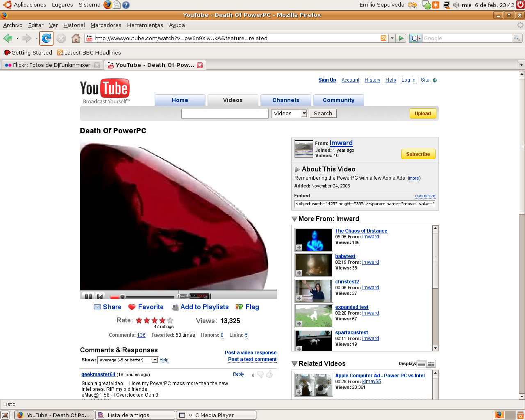Open the YouTube Home tab

[x=180, y=100]
